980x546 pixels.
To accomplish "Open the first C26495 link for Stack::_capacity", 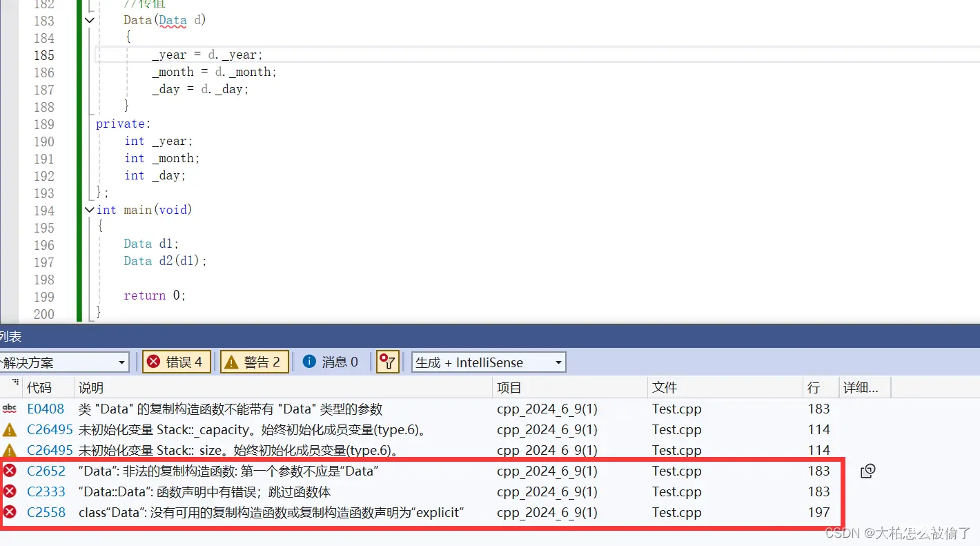I will 50,429.
